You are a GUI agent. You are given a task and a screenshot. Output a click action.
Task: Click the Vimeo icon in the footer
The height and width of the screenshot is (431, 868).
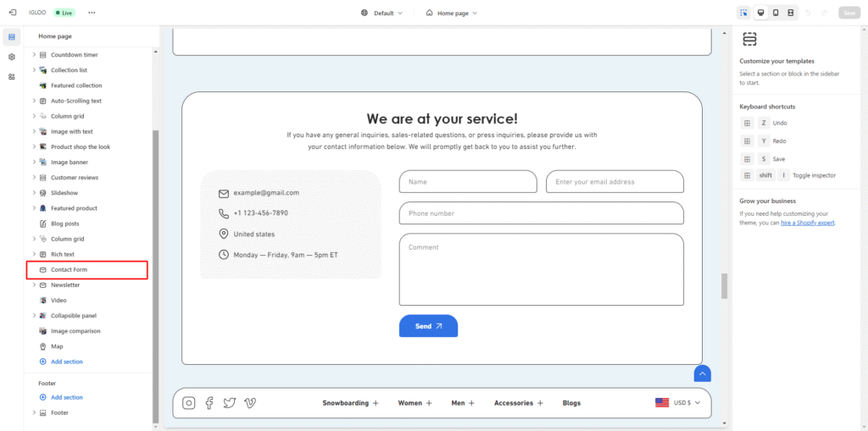click(250, 403)
